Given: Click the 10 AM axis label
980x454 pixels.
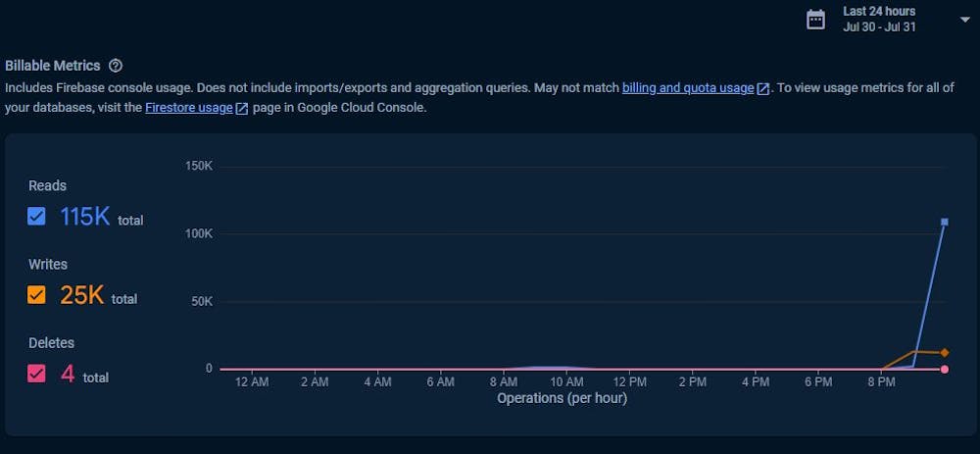Looking at the screenshot, I should (566, 382).
